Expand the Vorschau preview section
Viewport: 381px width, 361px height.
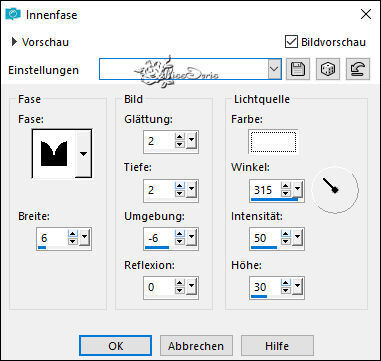point(14,42)
